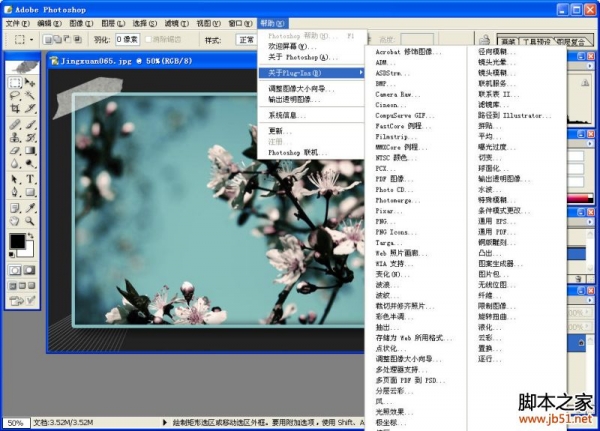Select the History Brush tool
This screenshot has height=431, width=600.
30,137
